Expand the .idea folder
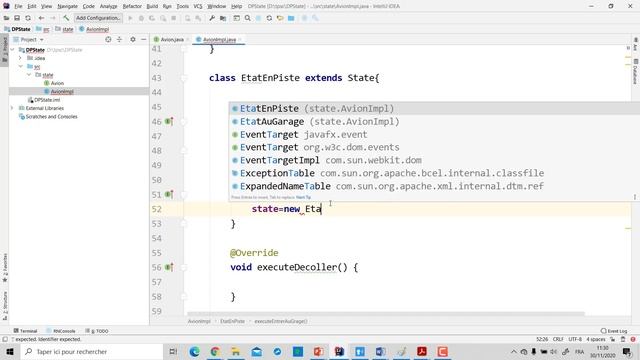Viewport: 640px width, 360px height. click(x=20, y=58)
